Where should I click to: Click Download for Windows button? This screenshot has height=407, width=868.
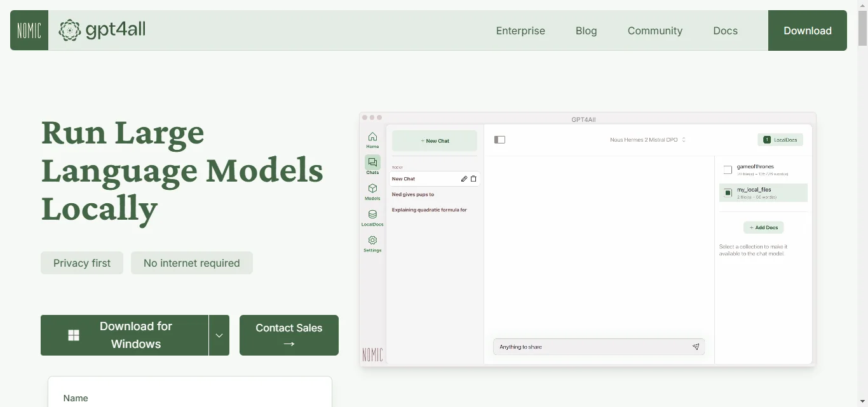point(125,335)
